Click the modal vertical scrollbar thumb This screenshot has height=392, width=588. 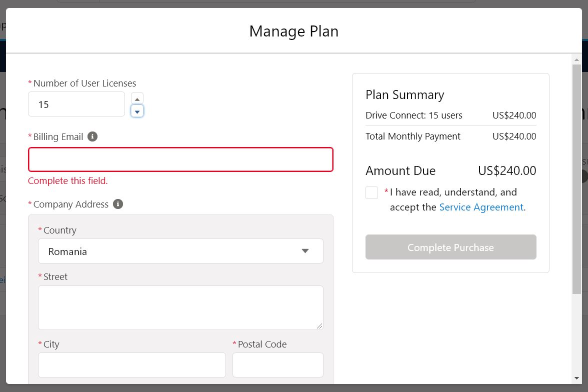click(x=577, y=179)
